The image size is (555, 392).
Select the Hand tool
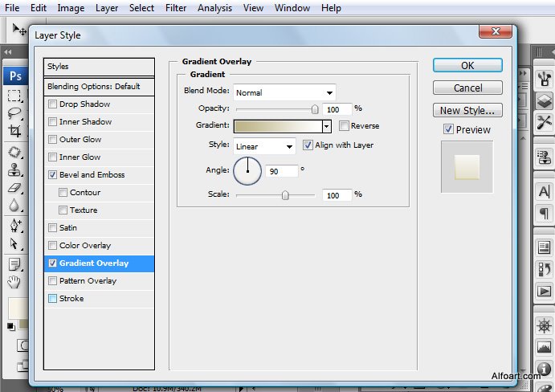tap(14, 282)
